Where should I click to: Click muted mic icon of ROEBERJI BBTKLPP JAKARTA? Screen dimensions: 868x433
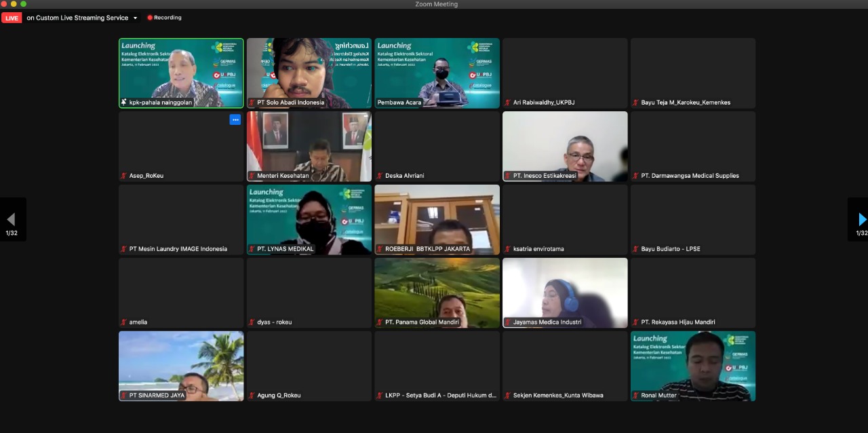(380, 249)
